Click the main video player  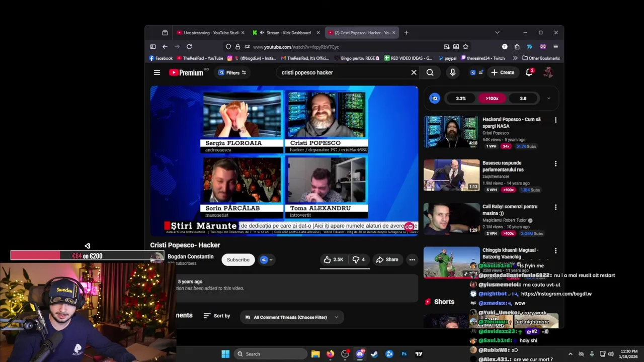(x=284, y=161)
